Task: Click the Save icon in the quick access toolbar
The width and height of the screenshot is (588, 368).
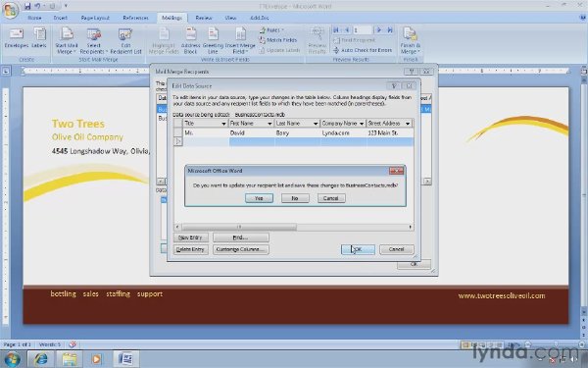Action: point(27,6)
